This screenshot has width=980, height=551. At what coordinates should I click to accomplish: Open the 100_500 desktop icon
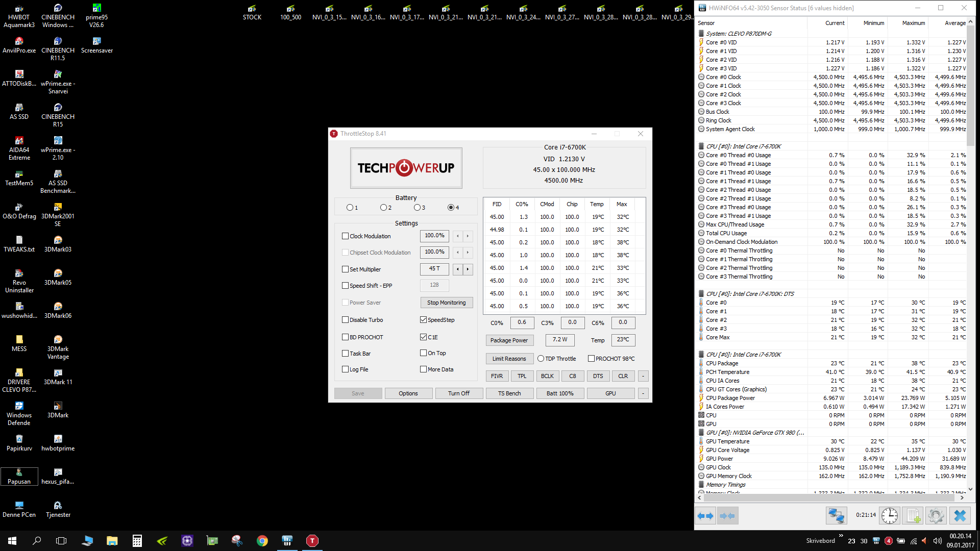tap(290, 13)
